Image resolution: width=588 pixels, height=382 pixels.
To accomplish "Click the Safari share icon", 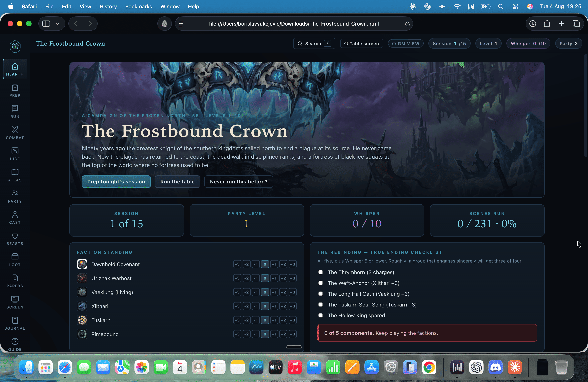I will click(x=547, y=24).
